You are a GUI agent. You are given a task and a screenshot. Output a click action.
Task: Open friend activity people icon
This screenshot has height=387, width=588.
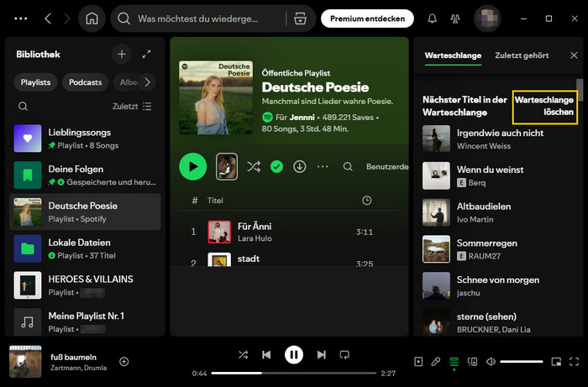point(455,18)
